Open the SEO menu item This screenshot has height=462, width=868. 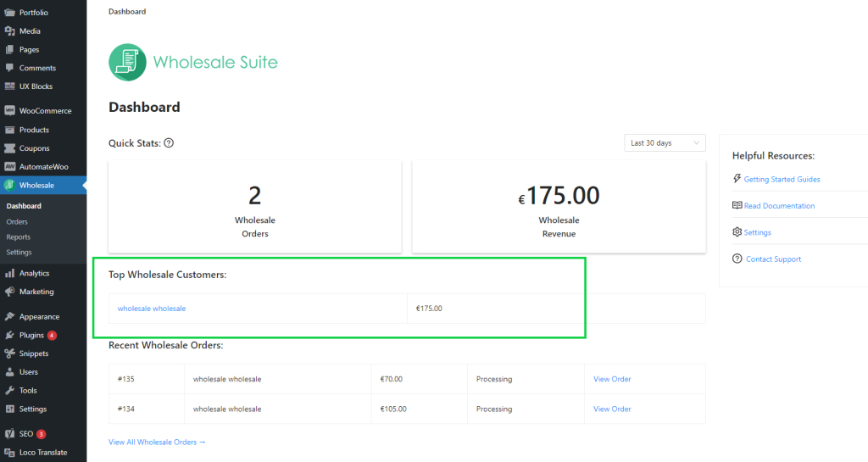27,434
